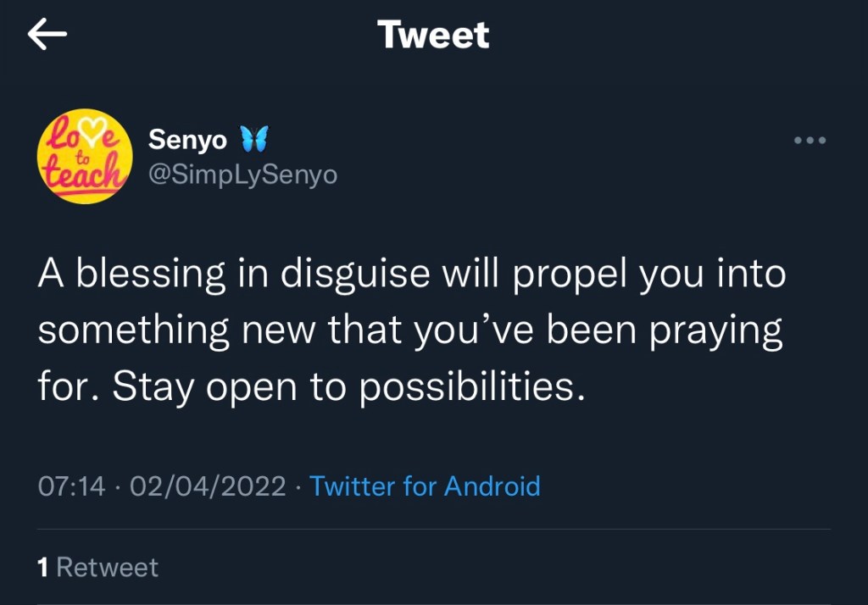Click the sentence 'Stay open to possibilities.'

click(x=348, y=386)
